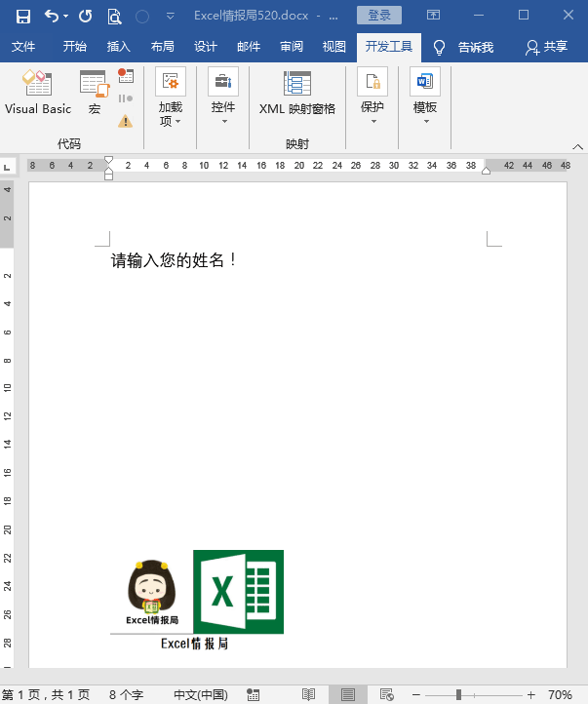Screen dimensions: 588x704
Task: Switch to Print Layout view
Action: click(348, 695)
